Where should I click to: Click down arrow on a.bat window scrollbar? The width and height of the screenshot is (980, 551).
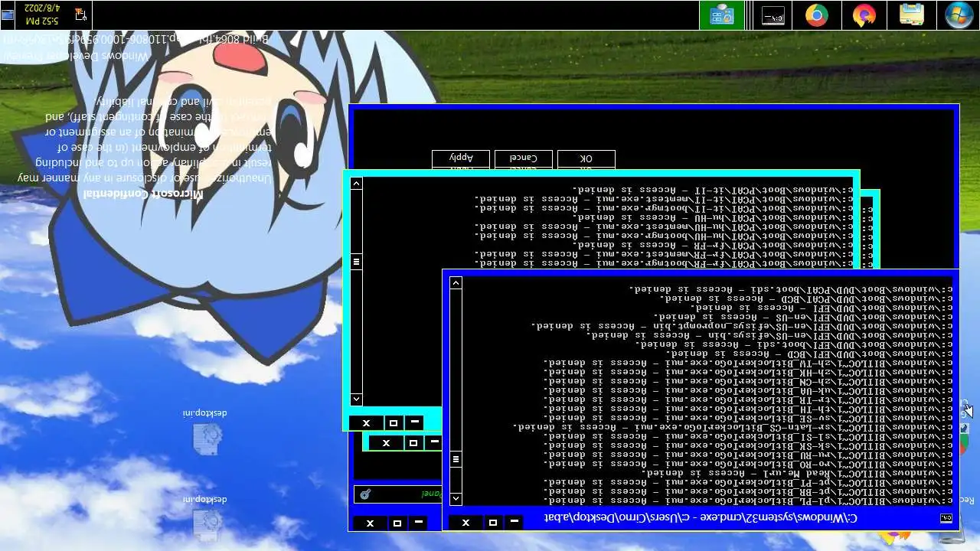[456, 499]
